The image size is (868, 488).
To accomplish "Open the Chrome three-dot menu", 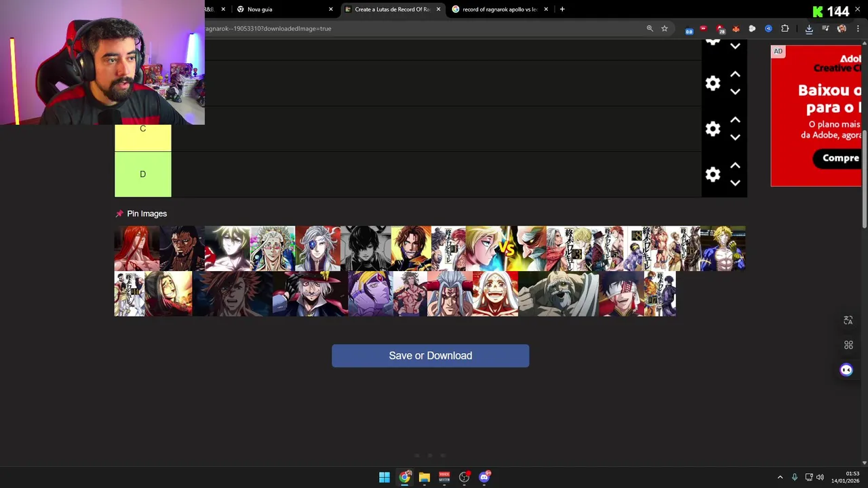I will 858,28.
